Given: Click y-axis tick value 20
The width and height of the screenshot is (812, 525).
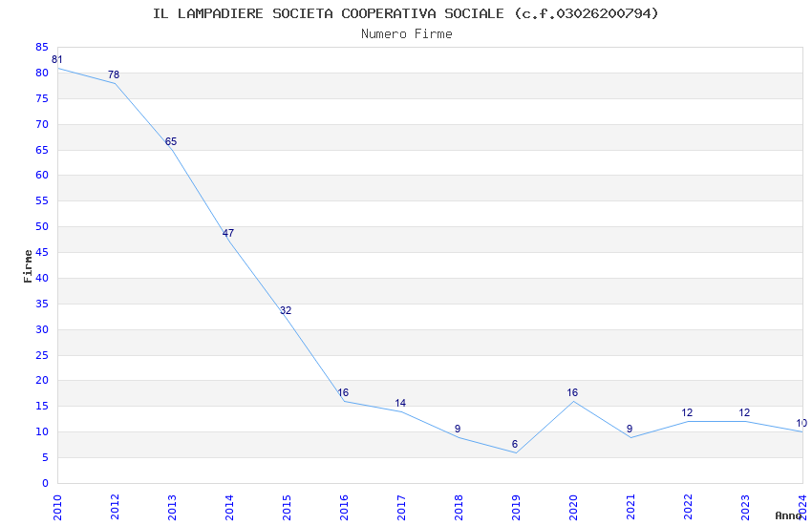Looking at the screenshot, I should 42,380.
